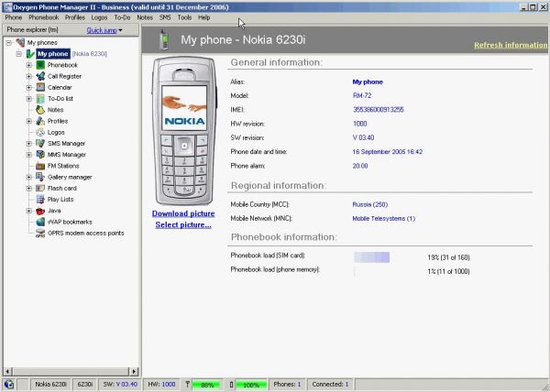Click the Logos icon in tree

(40, 132)
